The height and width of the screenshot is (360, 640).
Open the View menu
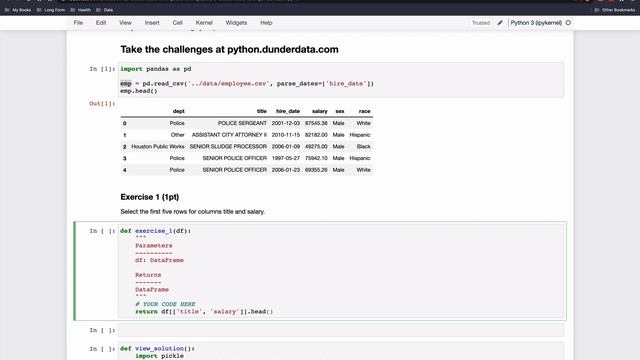125,23
